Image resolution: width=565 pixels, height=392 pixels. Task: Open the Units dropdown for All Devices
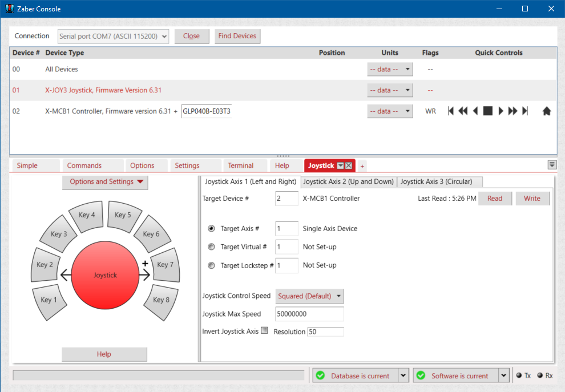390,69
